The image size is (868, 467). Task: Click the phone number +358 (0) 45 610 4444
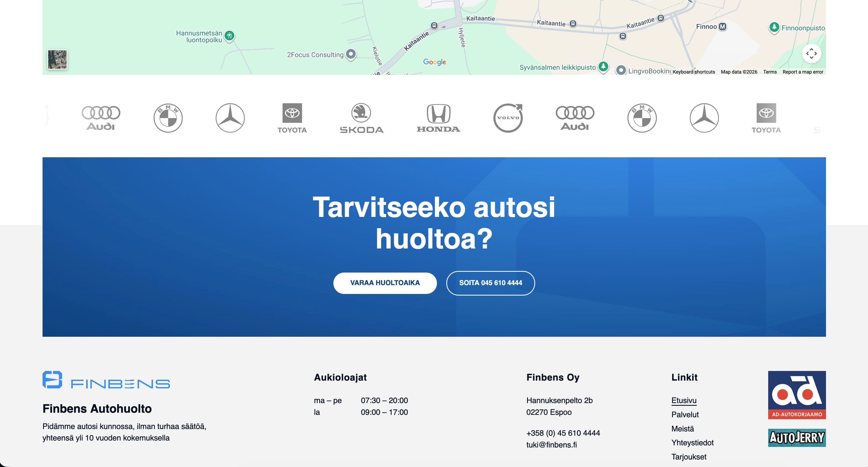click(563, 433)
